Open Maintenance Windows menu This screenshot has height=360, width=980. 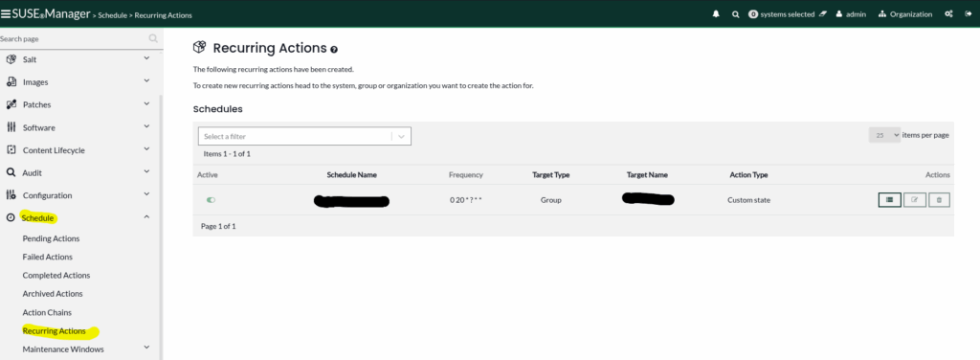(63, 349)
